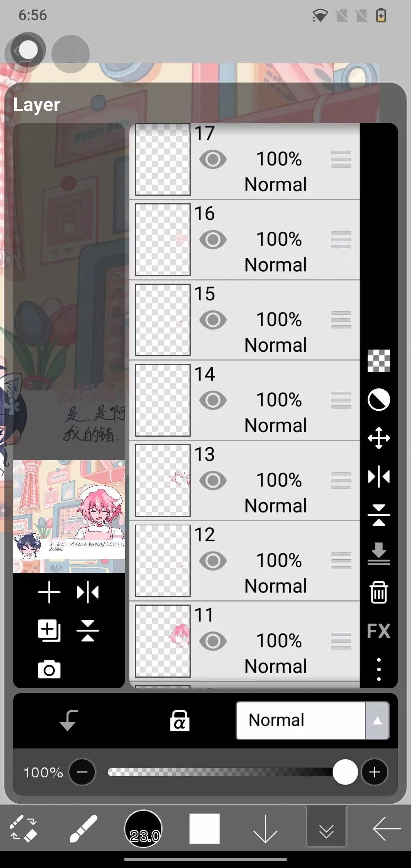Tap the camera import icon

pos(49,669)
